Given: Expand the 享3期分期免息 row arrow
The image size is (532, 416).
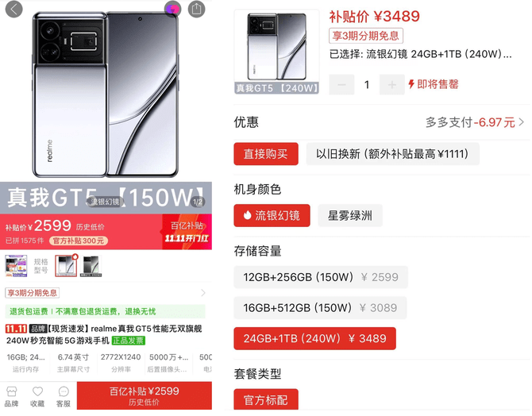Looking at the screenshot, I should (x=203, y=293).
